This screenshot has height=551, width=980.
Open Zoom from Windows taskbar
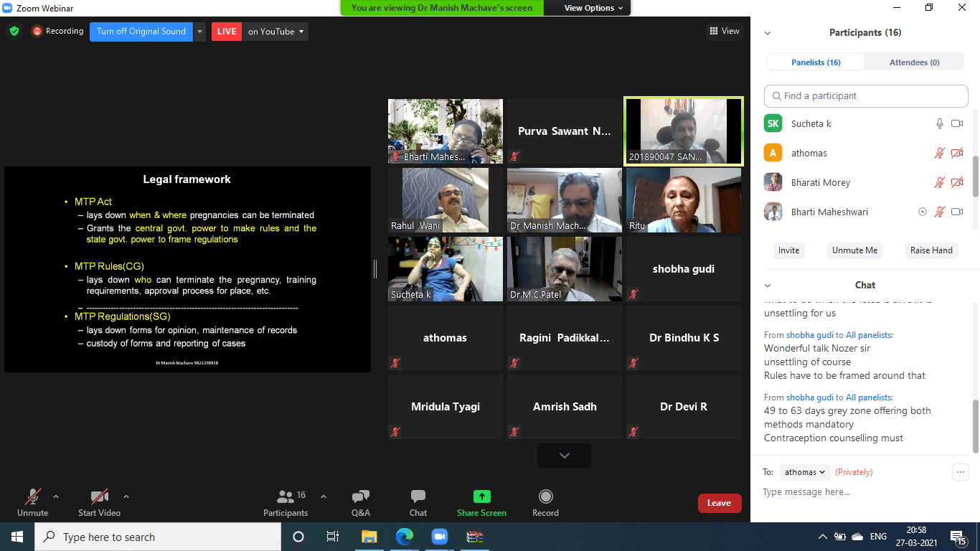[x=439, y=537]
